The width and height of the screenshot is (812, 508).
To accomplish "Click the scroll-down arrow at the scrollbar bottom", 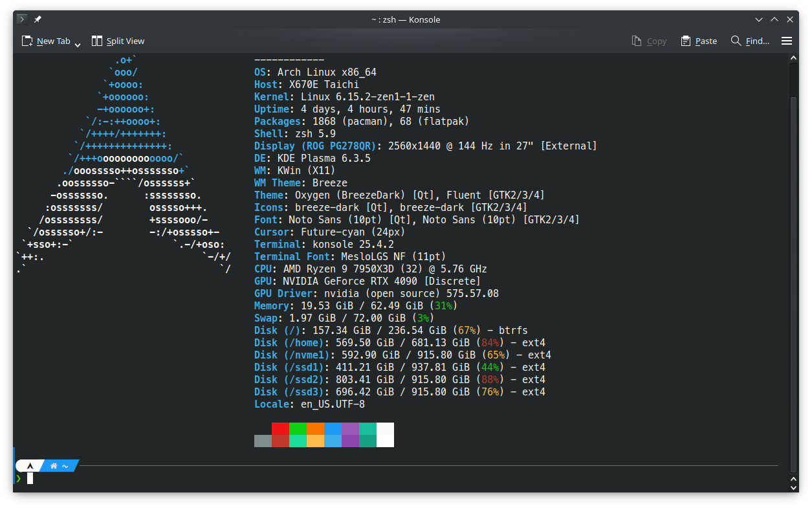I will point(794,487).
